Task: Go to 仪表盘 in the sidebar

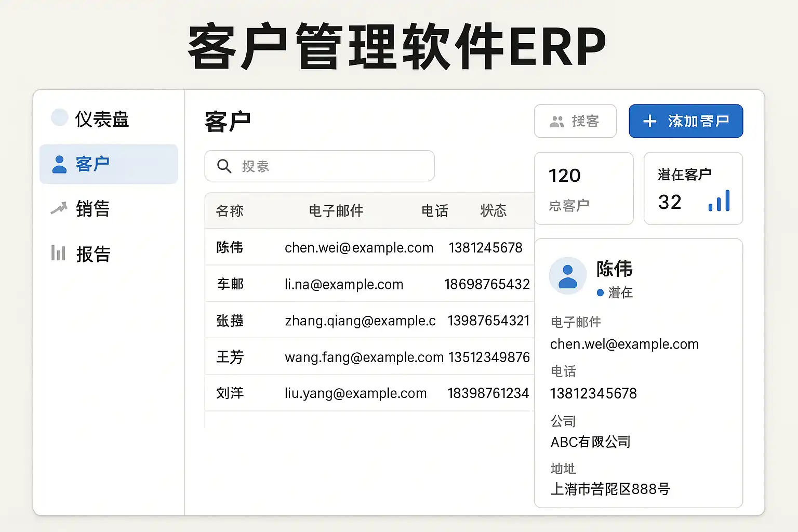Action: (101, 119)
